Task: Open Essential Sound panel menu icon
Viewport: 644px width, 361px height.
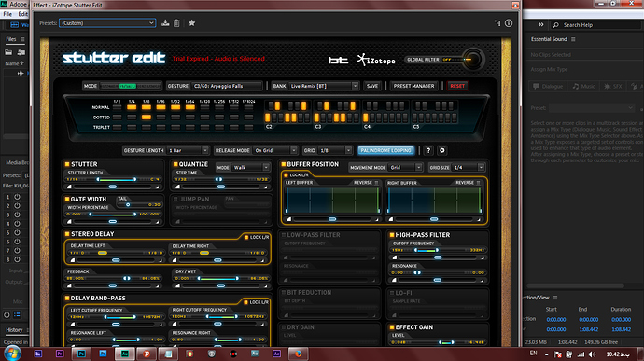Action: tap(573, 39)
